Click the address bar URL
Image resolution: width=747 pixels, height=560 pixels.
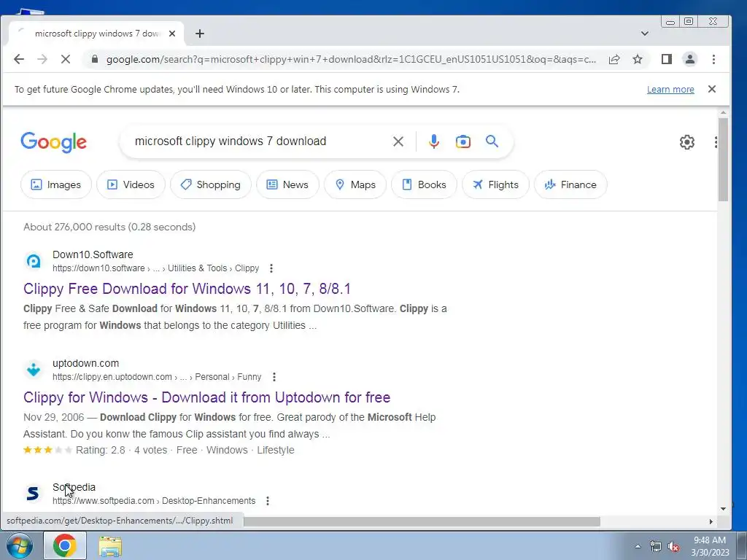[x=351, y=59]
